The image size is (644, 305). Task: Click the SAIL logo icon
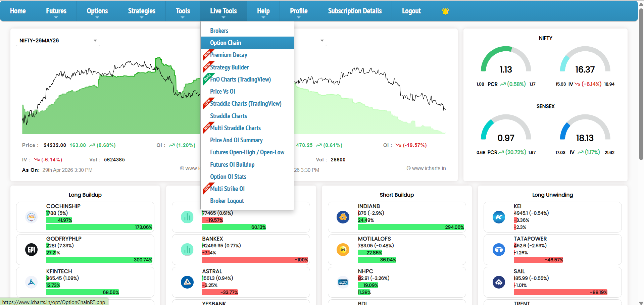point(499,282)
